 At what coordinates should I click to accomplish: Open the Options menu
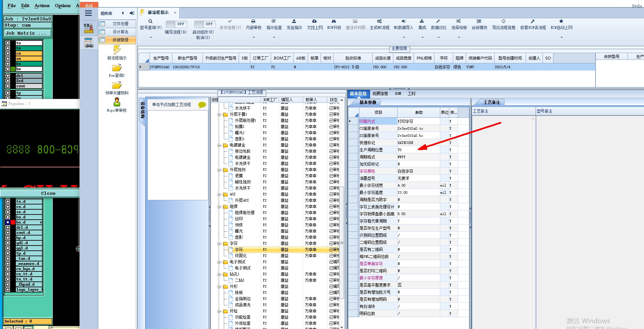click(x=63, y=5)
